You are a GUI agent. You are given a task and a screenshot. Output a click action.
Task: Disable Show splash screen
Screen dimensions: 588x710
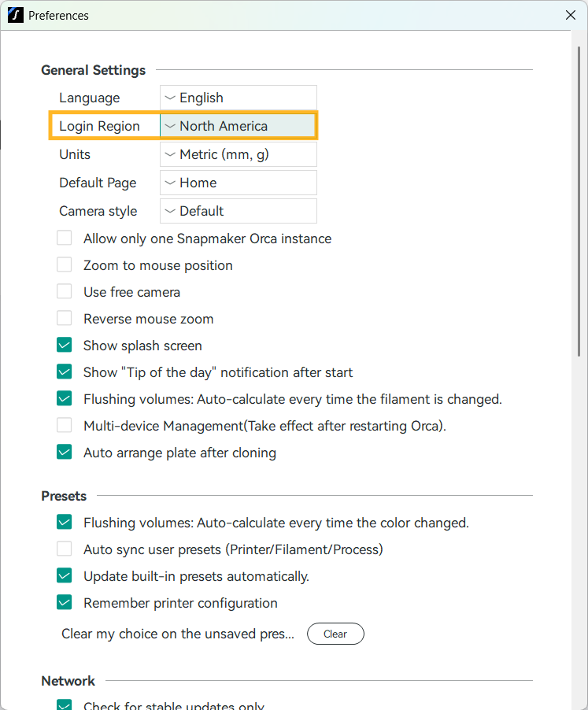tap(65, 346)
